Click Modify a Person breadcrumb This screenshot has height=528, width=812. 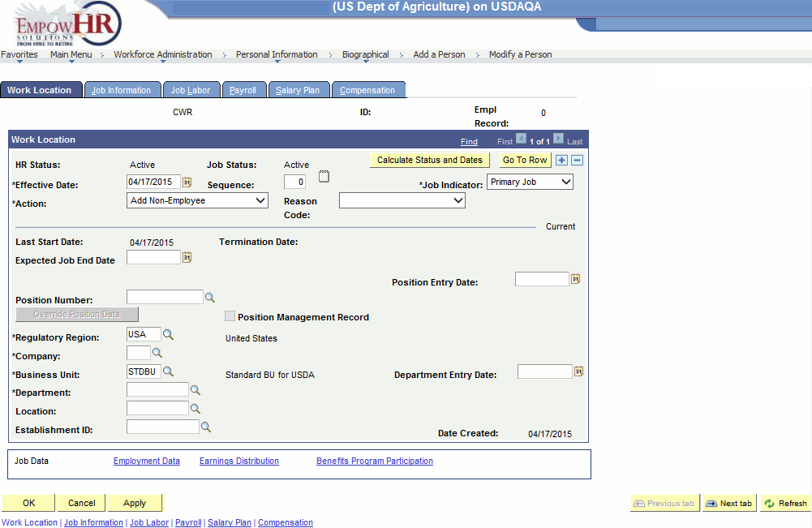pos(521,55)
